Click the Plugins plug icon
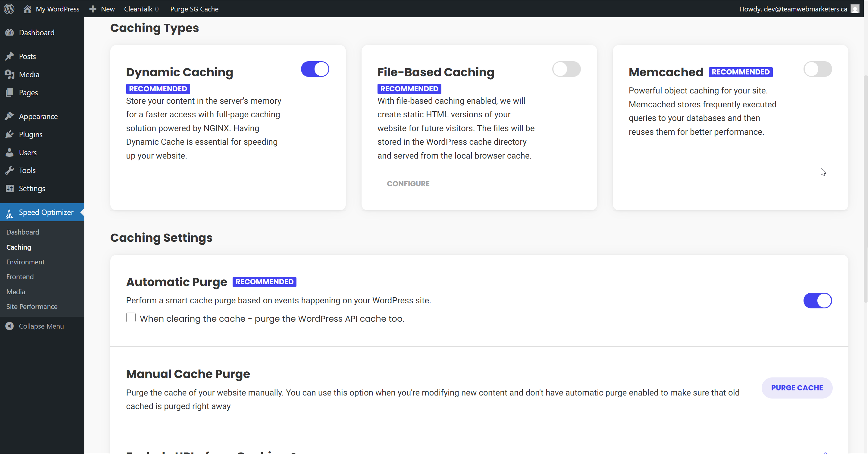The image size is (868, 454). click(x=9, y=134)
